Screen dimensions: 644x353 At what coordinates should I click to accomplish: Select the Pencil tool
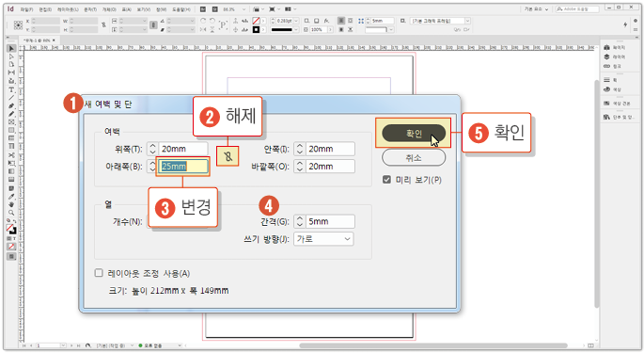11,114
